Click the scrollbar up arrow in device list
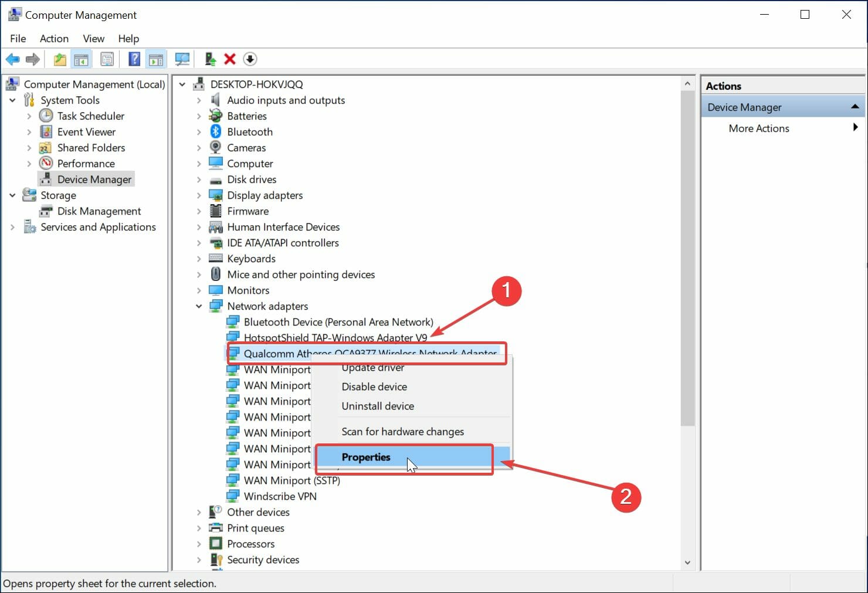 (x=687, y=84)
